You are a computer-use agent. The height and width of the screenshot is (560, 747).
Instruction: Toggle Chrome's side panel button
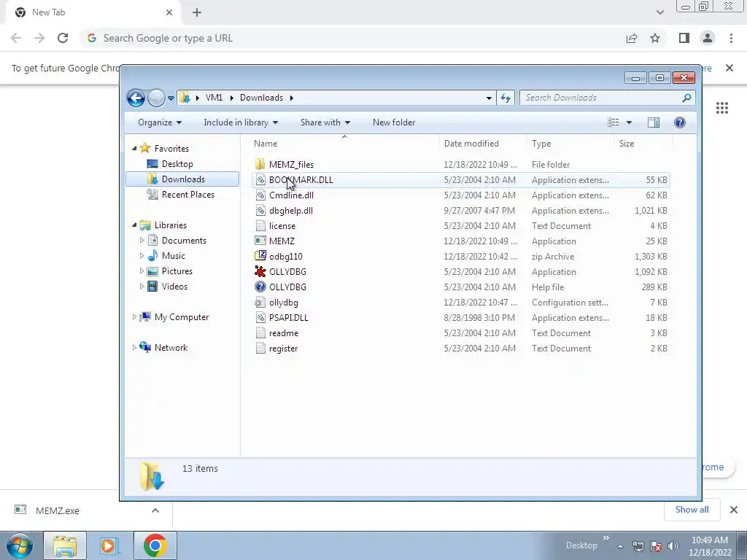click(684, 38)
